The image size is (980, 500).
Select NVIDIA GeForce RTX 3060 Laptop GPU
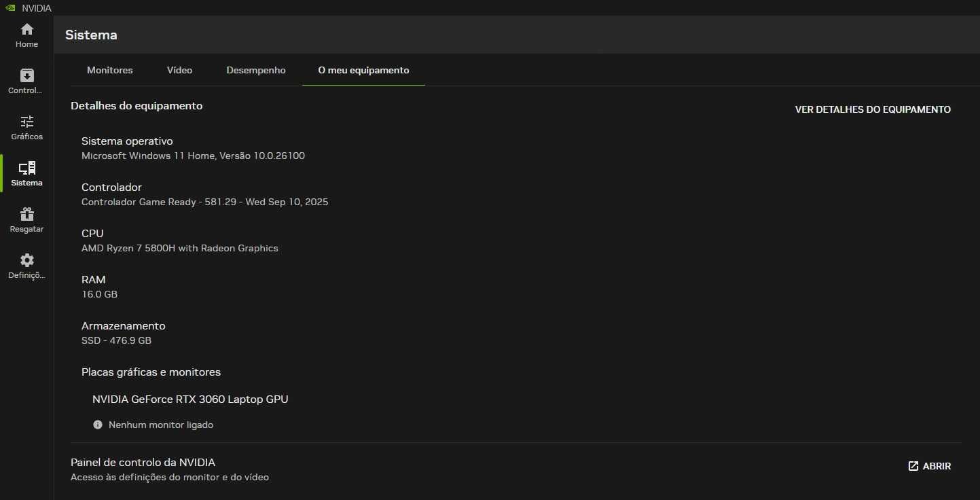coord(190,399)
